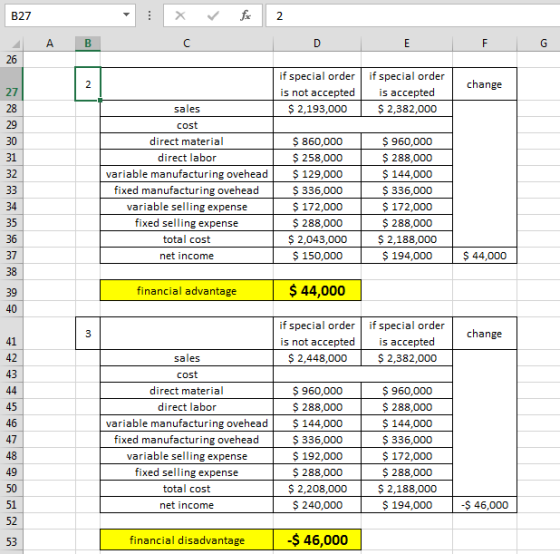Click sales value $ 2,448,000 in row 42

(x=317, y=358)
